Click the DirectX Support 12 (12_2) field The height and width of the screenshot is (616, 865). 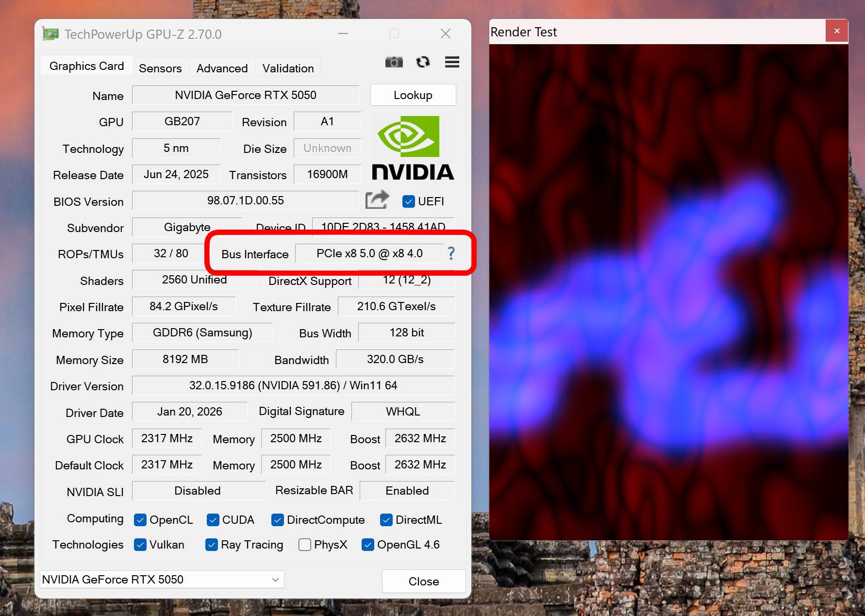point(407,280)
